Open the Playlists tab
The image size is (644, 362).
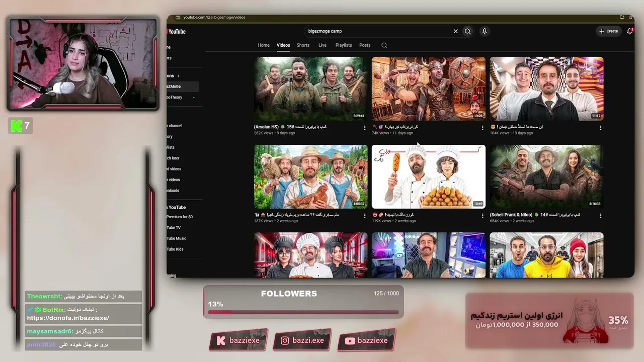(344, 45)
